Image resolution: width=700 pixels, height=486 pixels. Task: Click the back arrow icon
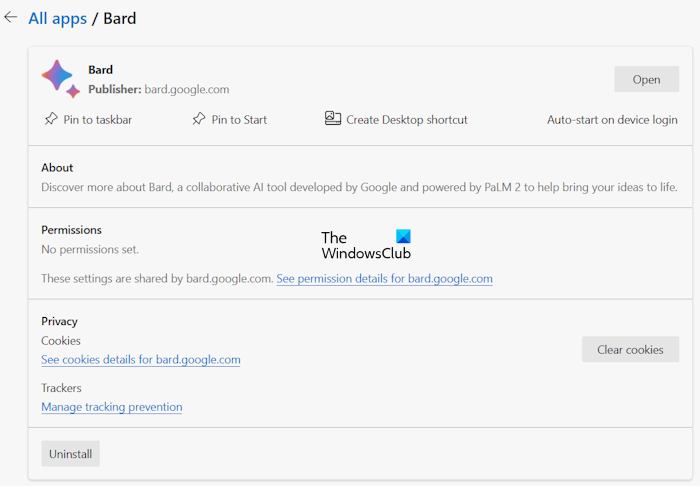point(11,18)
